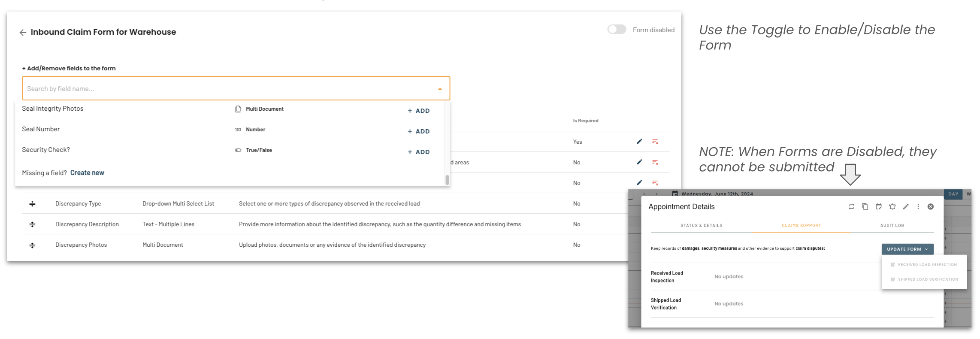The width and height of the screenshot is (980, 339).
Task: Click the Number type icon next to Seal Number
Action: [238, 130]
